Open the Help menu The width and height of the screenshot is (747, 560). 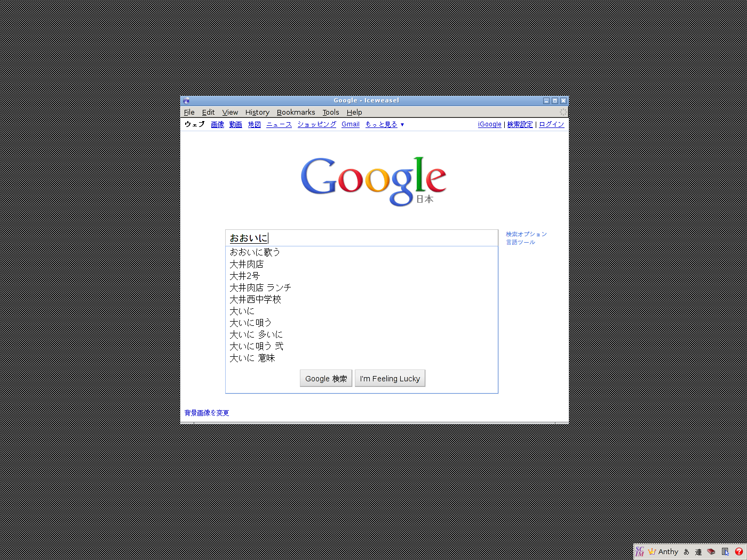click(354, 112)
